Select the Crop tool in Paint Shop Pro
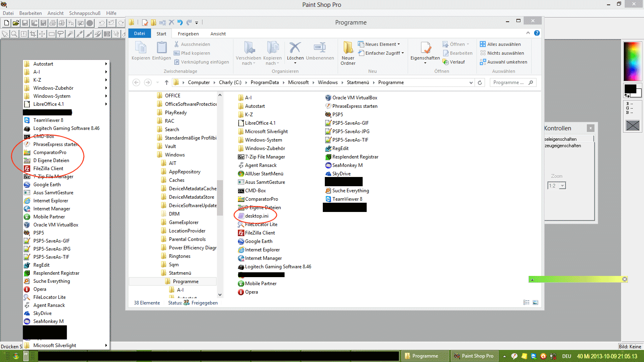The image size is (644, 362). tap(33, 34)
